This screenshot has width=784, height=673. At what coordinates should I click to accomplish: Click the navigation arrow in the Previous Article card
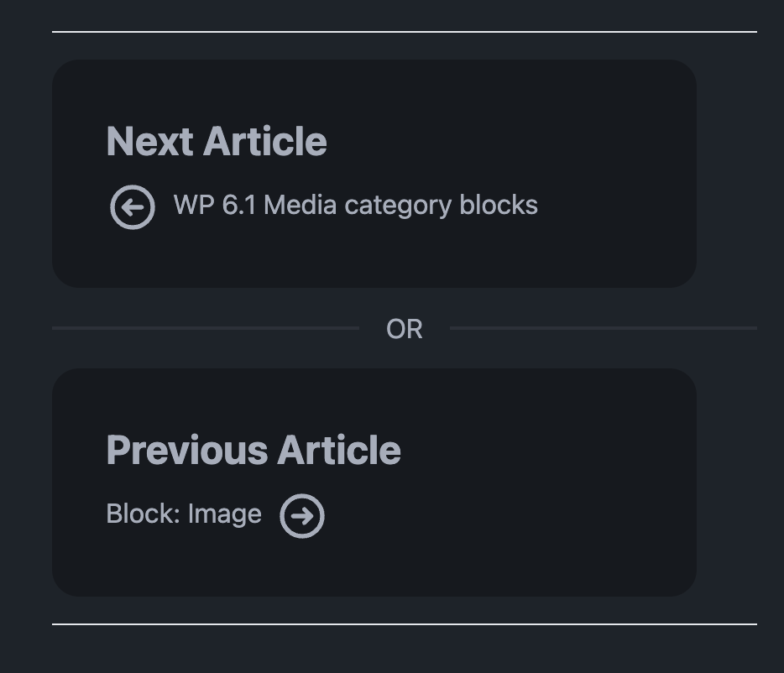coord(303,515)
